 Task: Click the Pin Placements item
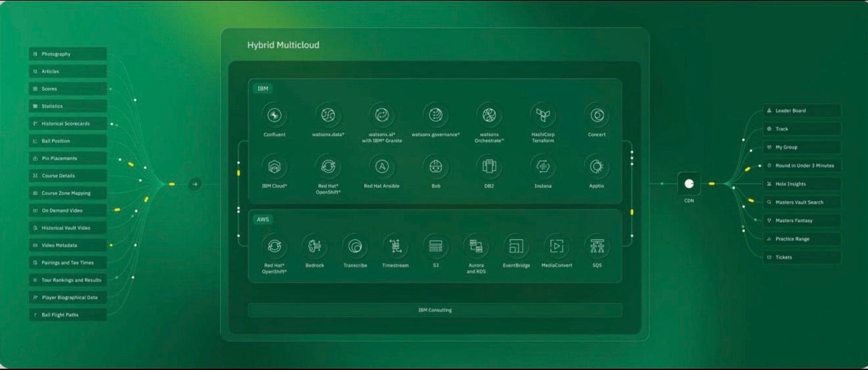pos(68,158)
